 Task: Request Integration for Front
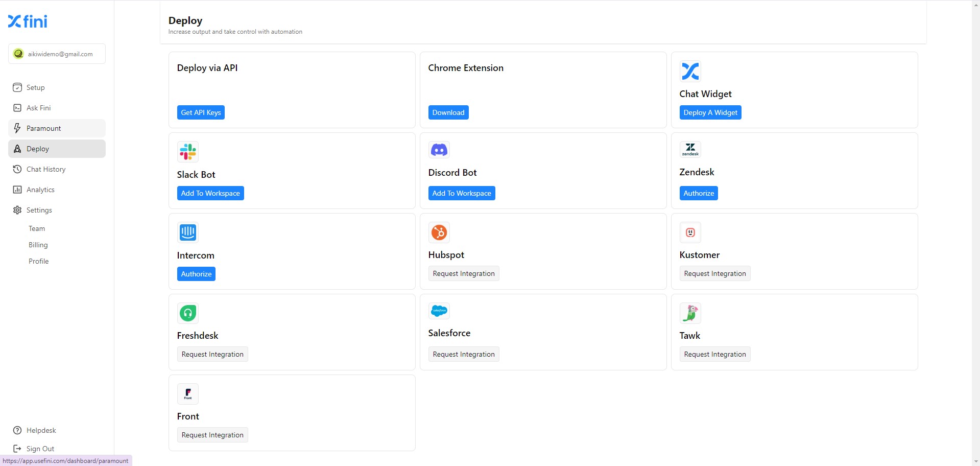[x=212, y=435]
